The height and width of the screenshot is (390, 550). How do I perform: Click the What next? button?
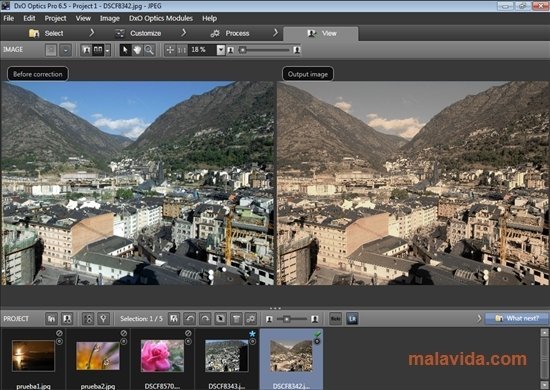[x=517, y=318]
